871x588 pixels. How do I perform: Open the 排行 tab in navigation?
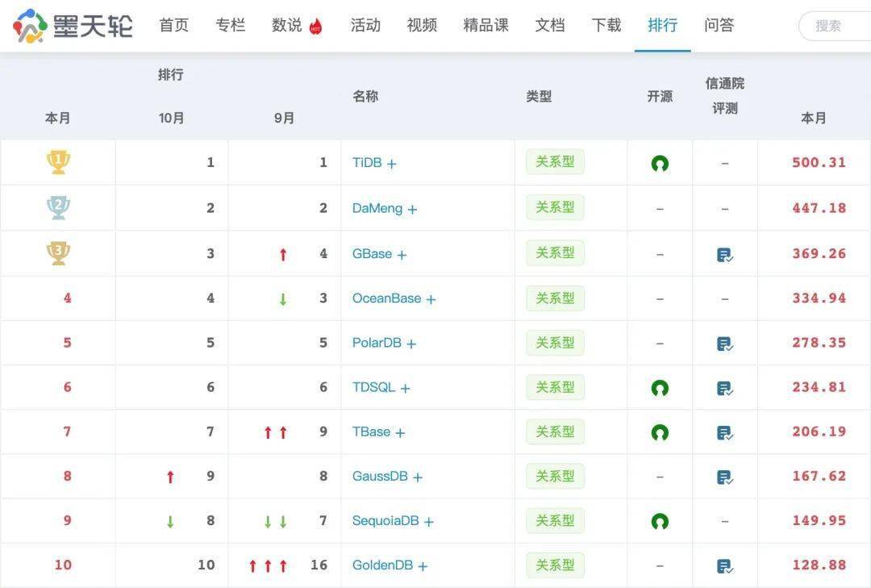pos(662,25)
